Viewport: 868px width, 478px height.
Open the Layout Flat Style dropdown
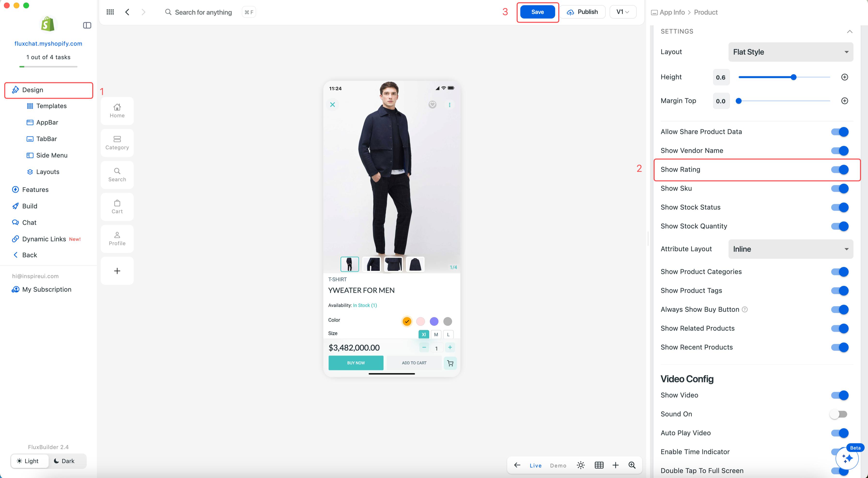790,52
